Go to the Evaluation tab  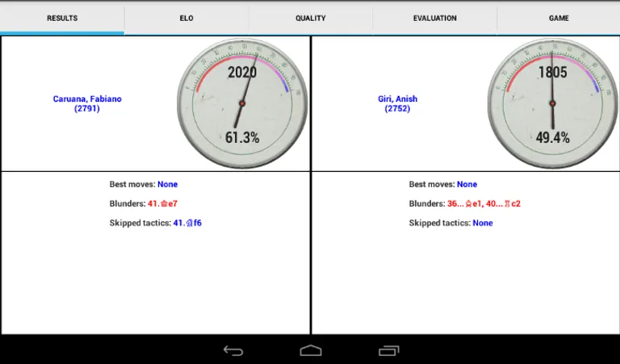(x=434, y=18)
